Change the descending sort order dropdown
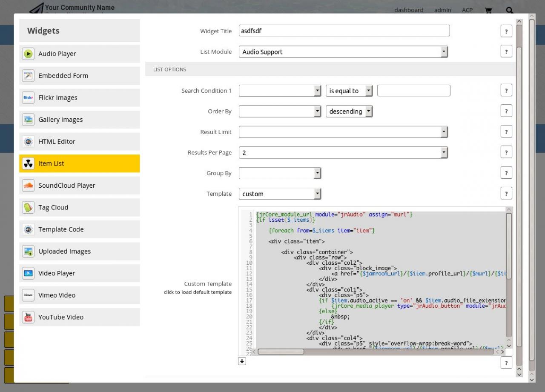 (x=349, y=112)
